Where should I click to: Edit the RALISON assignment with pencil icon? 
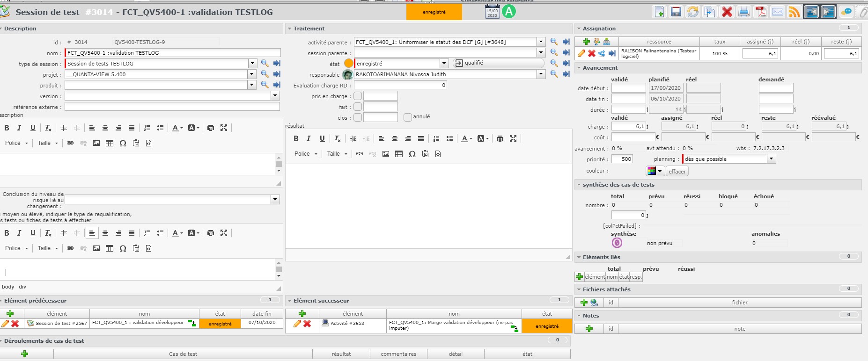pos(581,53)
